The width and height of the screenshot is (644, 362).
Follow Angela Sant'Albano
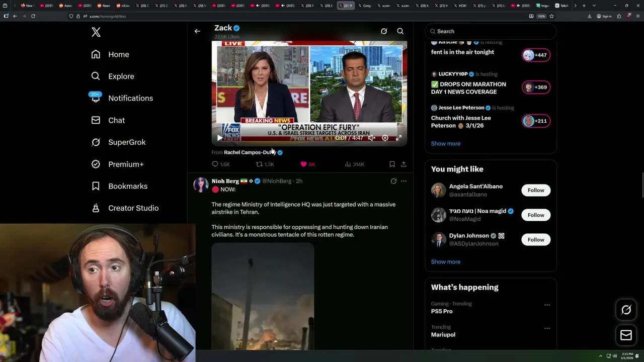click(536, 190)
